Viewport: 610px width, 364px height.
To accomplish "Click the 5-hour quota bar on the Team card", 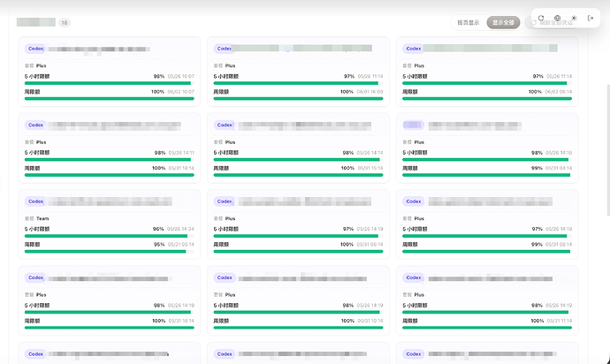I will (109, 236).
